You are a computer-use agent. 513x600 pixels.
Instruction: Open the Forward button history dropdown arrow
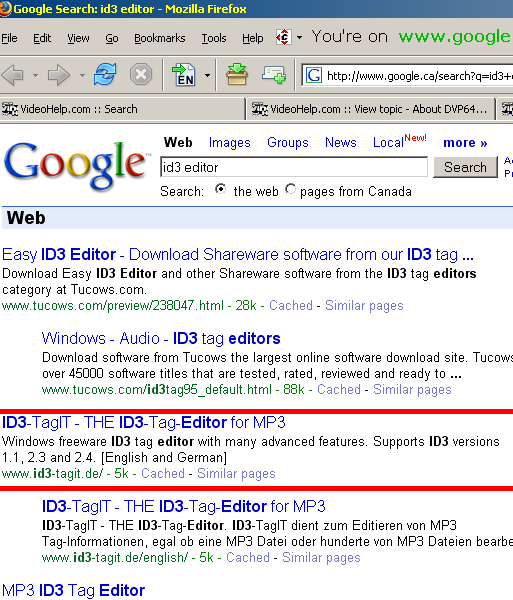tap(82, 75)
